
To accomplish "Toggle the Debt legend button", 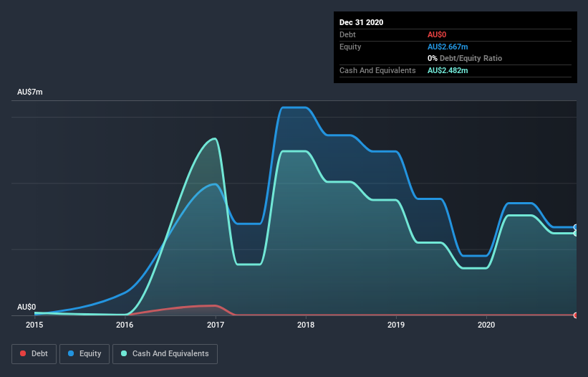I will [34, 354].
